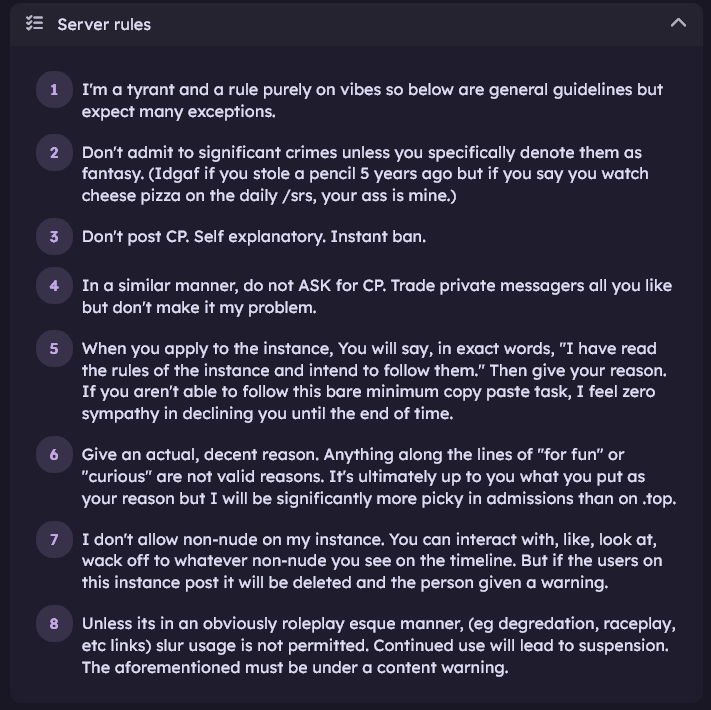Select the number 2 rule badge
The height and width of the screenshot is (710, 711).
coord(54,153)
